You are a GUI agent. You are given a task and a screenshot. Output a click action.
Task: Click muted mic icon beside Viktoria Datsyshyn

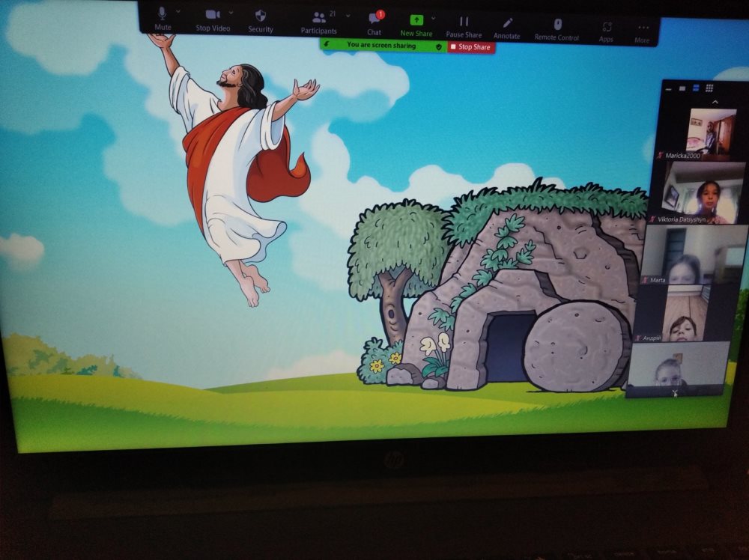[652, 219]
